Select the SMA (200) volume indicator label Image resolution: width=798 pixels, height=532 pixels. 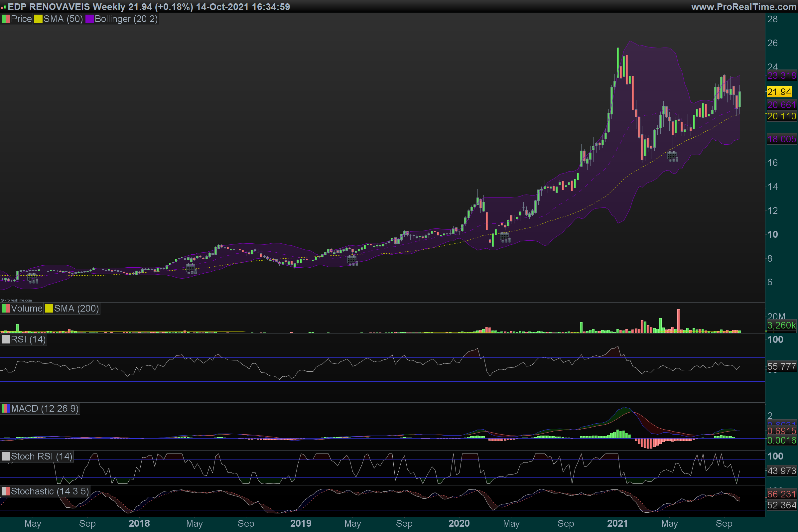76,309
